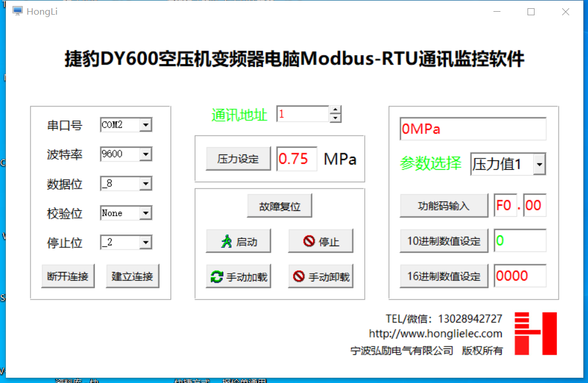Click the 停止位 label
The height and width of the screenshot is (383, 588).
coord(65,243)
